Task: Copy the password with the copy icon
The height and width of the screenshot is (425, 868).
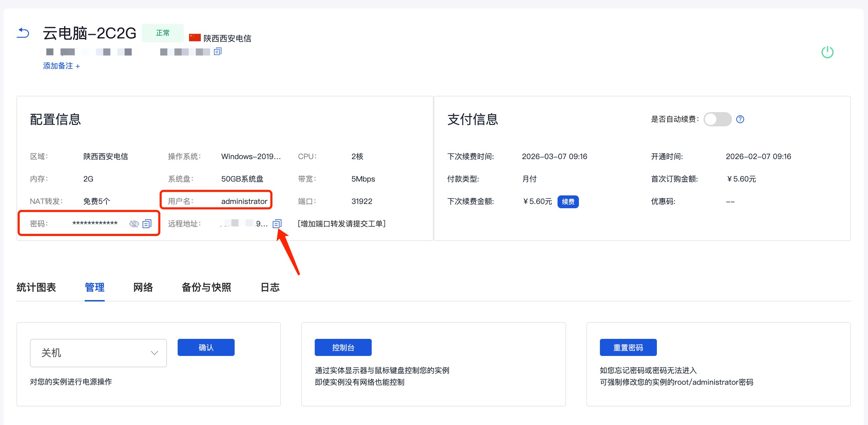Action: coord(147,224)
